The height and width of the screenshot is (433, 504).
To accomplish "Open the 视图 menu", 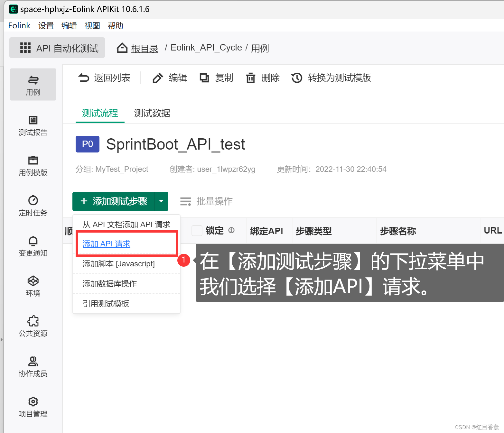I will 92,26.
